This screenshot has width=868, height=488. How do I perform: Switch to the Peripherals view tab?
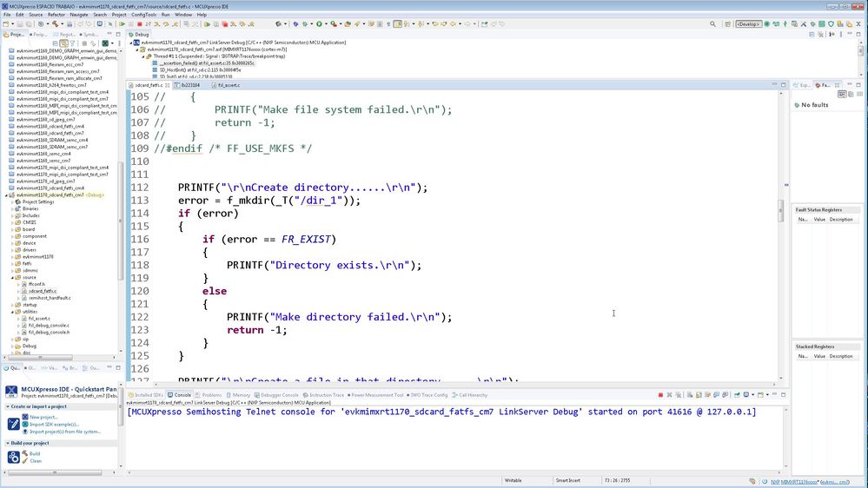(38, 35)
